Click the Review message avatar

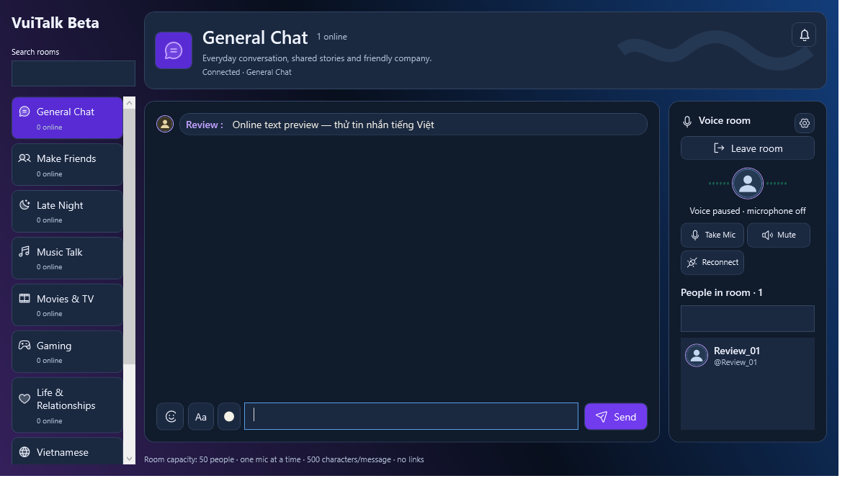165,124
